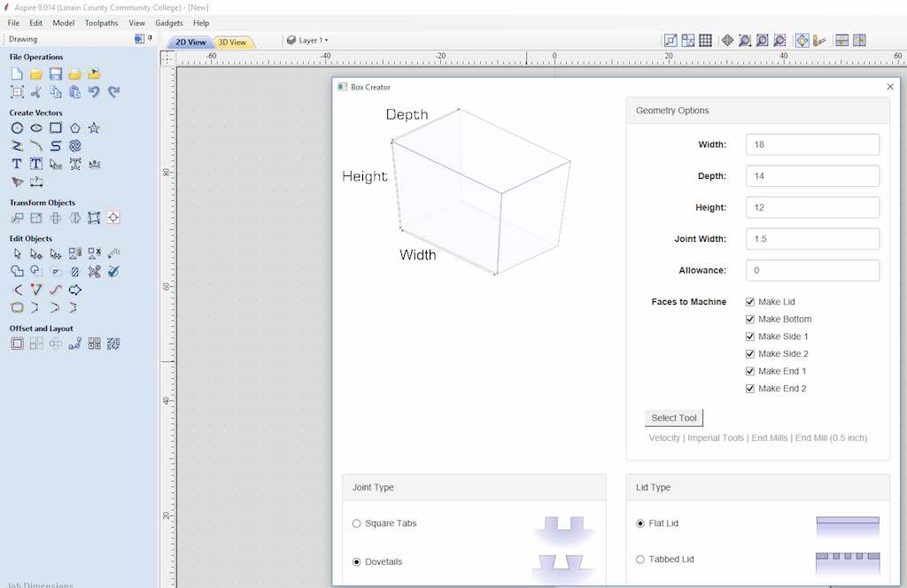This screenshot has width=907, height=588.
Task: Click the Square Tabs joint preview image
Action: [563, 529]
